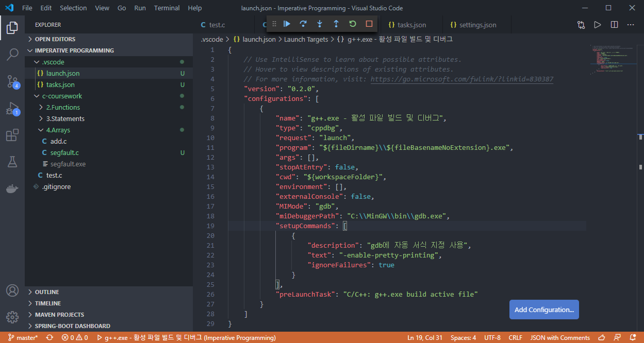Viewport: 644px width, 343px height.
Task: Expand the 2.Functions folder
Action: click(x=108, y=107)
